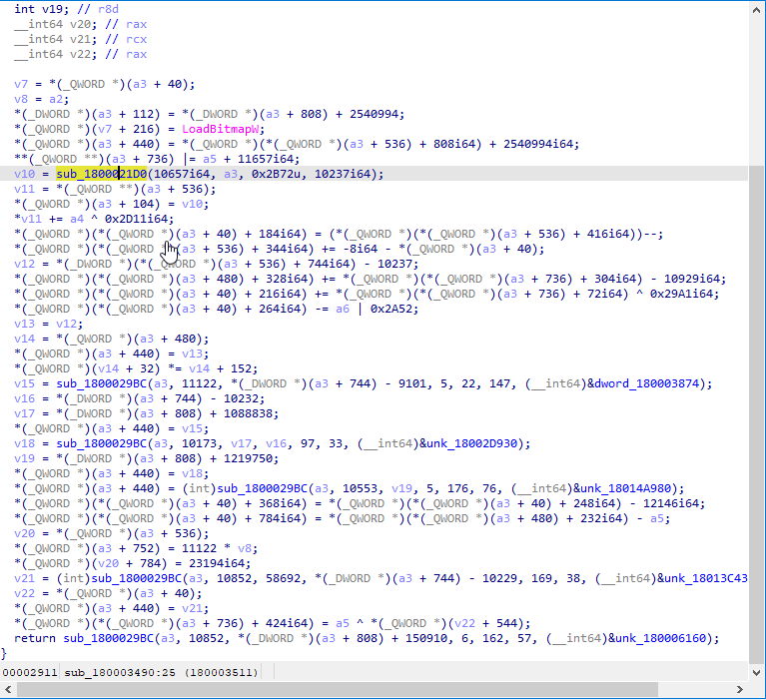This screenshot has height=700, width=766.
Task: Click 'v8 = a2;' line's v8 variable
Action: (x=21, y=99)
